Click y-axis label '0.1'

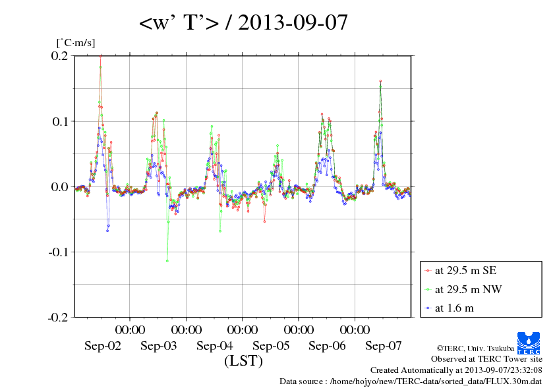(x=59, y=121)
